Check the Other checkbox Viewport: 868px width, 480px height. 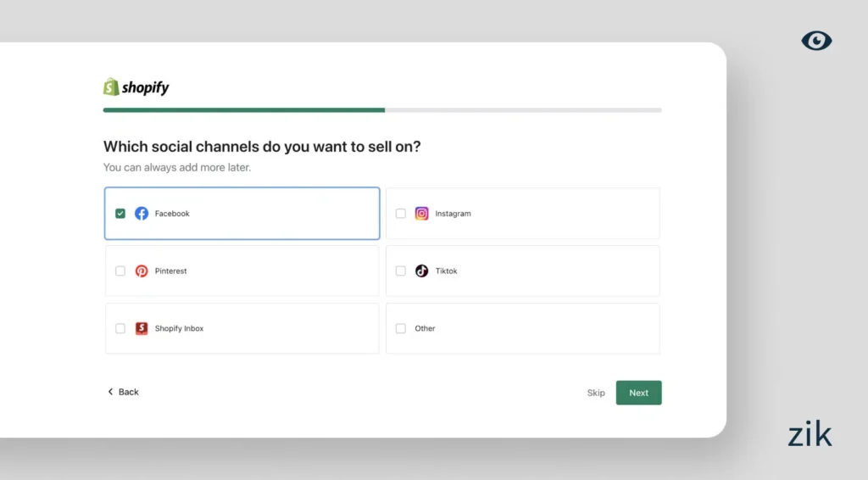point(401,328)
